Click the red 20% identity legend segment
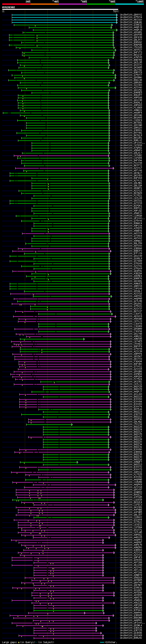Image resolution: width=146 pixels, height=644 pixels. click(x=16, y=4)
